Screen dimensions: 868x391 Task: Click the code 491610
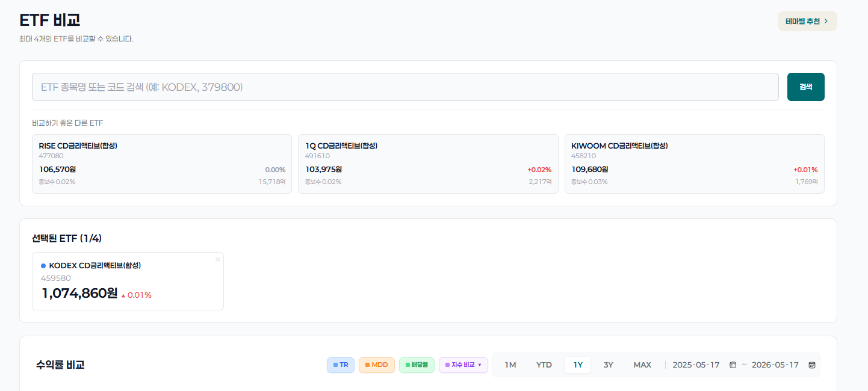(317, 156)
